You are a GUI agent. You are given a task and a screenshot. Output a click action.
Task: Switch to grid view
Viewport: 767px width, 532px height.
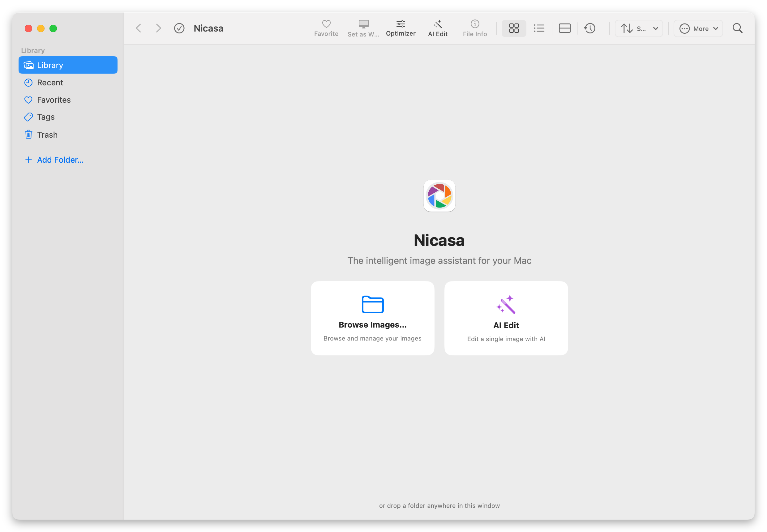[x=514, y=28]
